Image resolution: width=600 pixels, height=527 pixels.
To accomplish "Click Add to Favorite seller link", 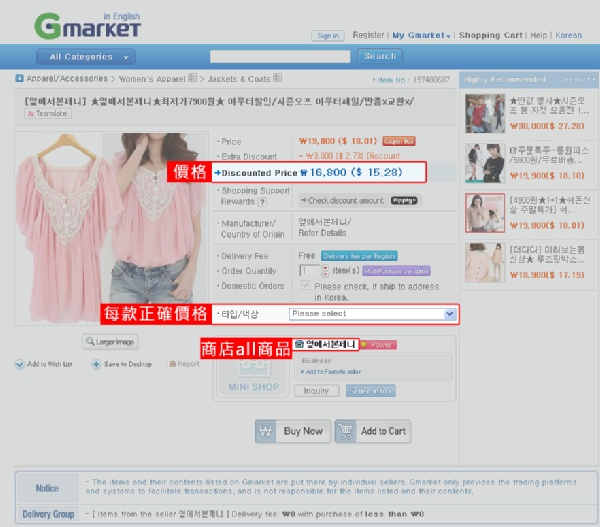I will click(331, 372).
